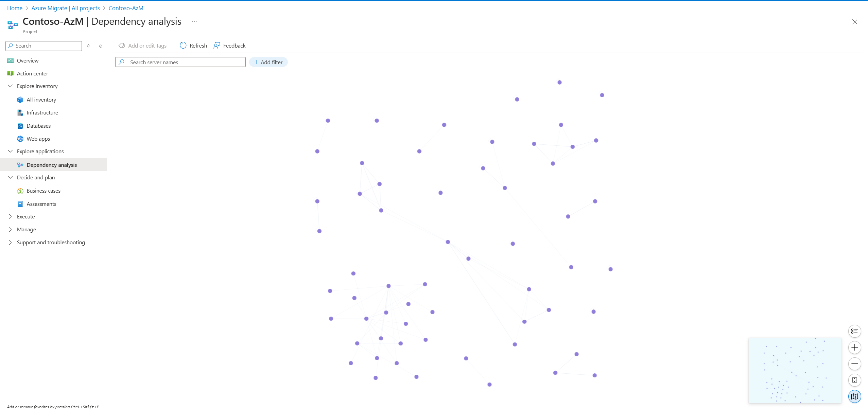Click the legend list icon button
The image size is (868, 409).
tap(854, 331)
